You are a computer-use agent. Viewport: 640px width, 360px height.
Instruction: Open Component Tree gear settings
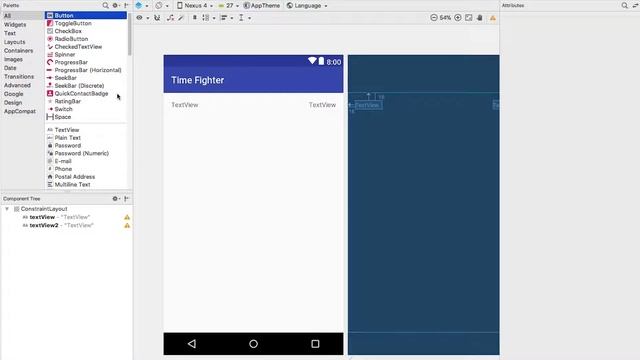116,198
